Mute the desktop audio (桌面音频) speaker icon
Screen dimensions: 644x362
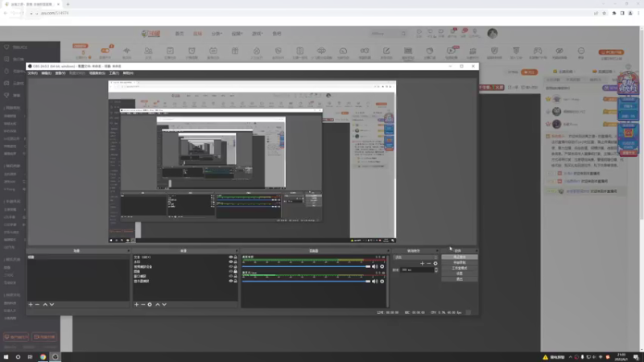(374, 267)
